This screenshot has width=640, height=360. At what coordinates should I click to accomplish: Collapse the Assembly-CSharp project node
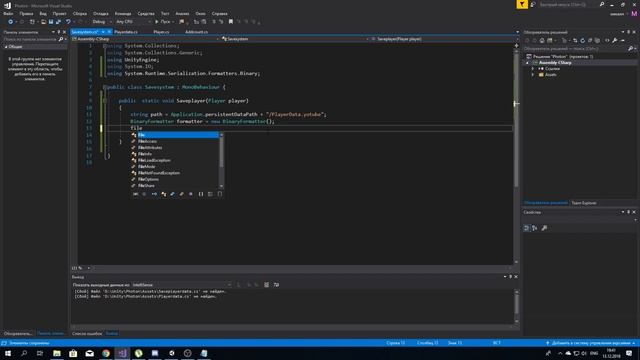527,63
